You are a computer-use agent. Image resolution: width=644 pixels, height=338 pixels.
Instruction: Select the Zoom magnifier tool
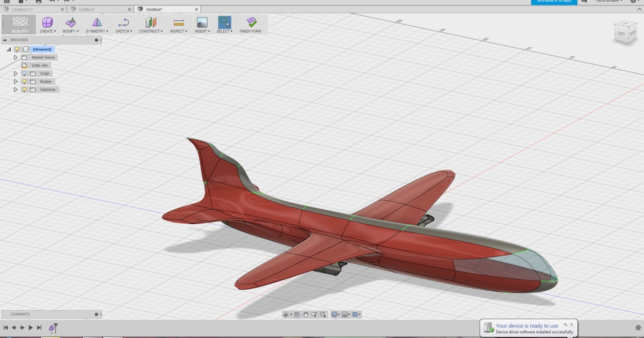click(315, 315)
